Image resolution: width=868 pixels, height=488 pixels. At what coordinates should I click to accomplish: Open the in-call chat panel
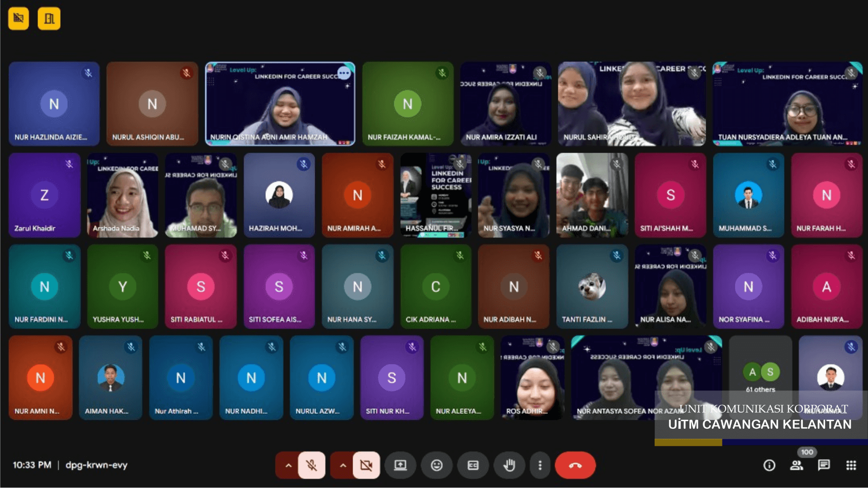824,465
